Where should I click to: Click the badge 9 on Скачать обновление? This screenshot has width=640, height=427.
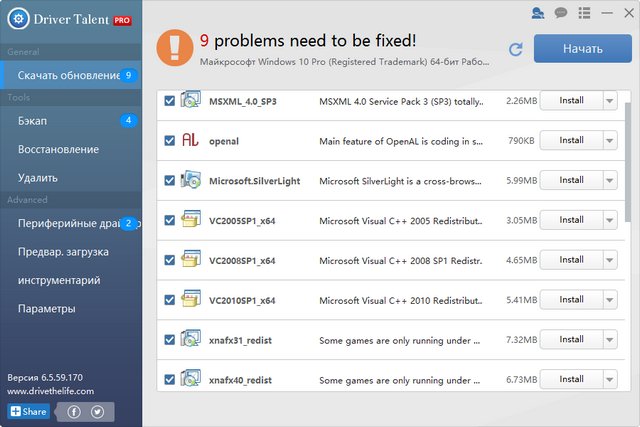(128, 75)
